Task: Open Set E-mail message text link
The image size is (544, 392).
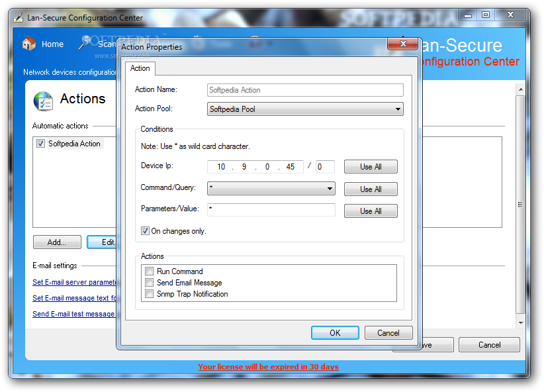Action: [74, 298]
